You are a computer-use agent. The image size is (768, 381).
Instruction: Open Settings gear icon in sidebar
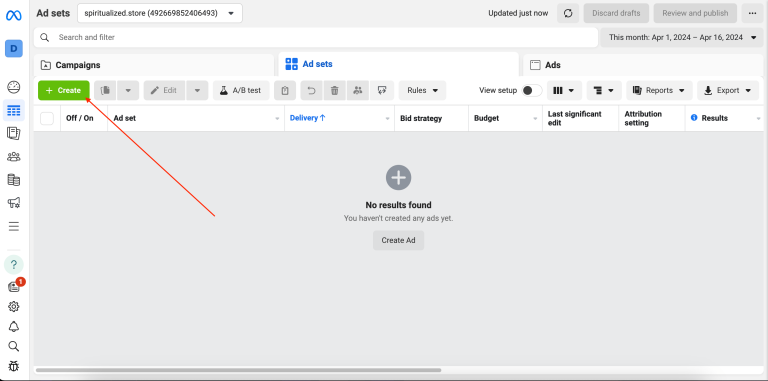pos(14,307)
